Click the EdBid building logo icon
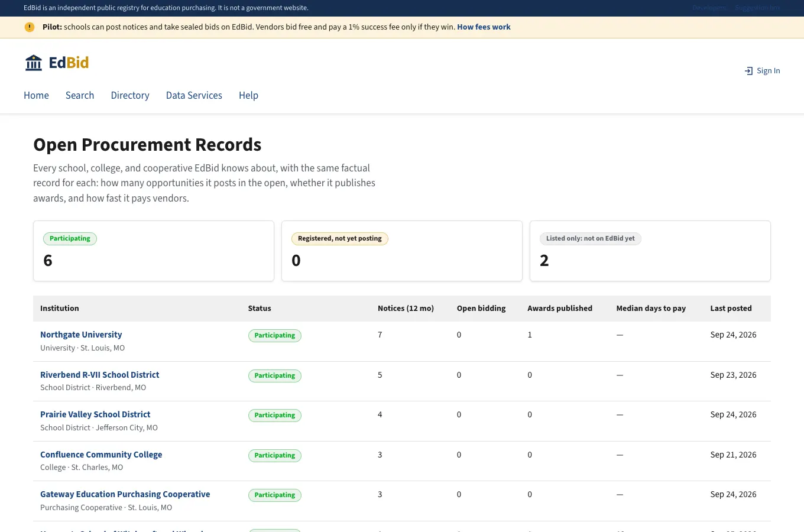The height and width of the screenshot is (532, 804). [x=34, y=63]
